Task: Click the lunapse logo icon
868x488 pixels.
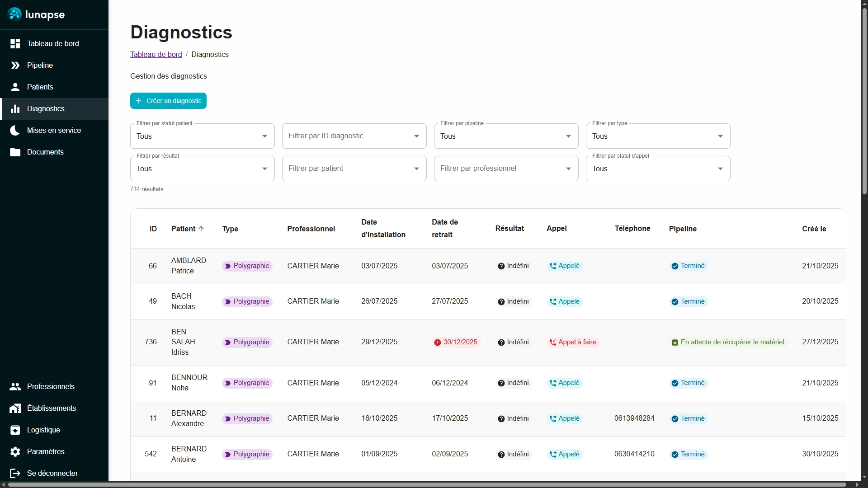Action: (14, 14)
